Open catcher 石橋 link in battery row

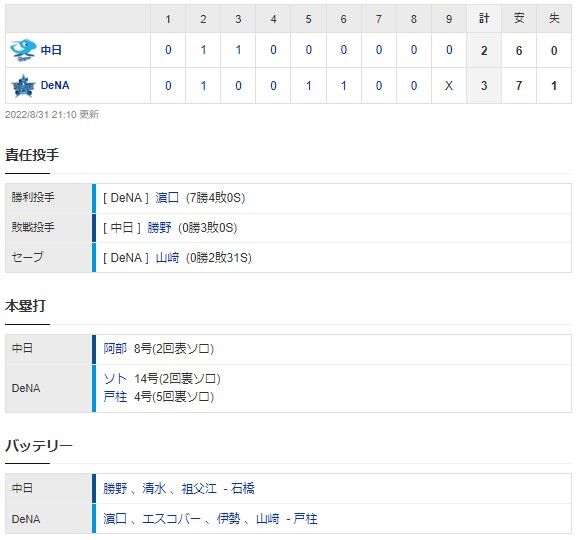pos(243,488)
